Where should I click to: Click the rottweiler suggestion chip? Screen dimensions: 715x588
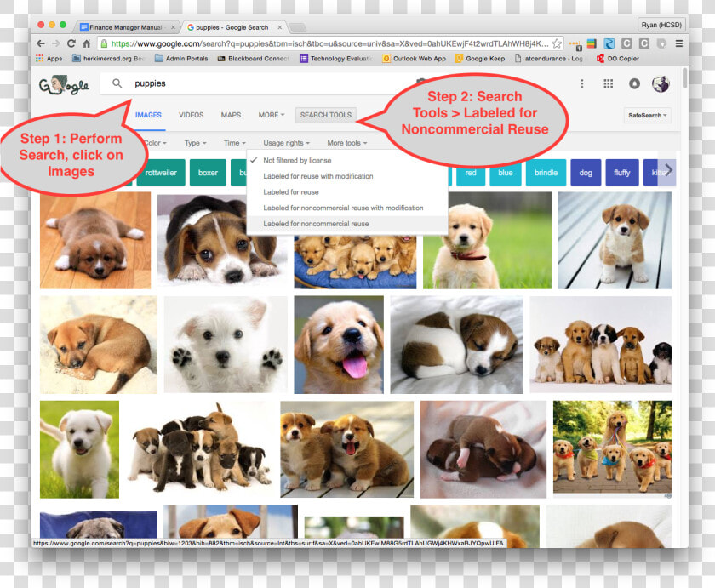pos(161,172)
